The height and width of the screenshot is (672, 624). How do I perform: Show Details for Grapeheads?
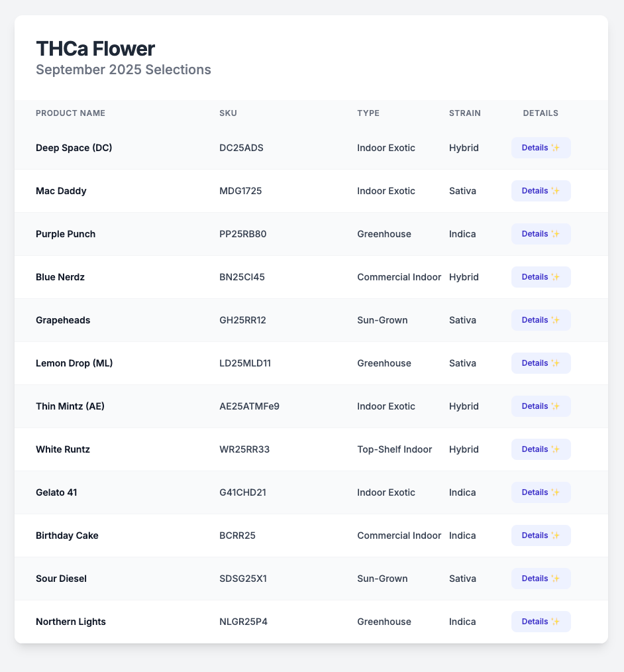coord(541,320)
